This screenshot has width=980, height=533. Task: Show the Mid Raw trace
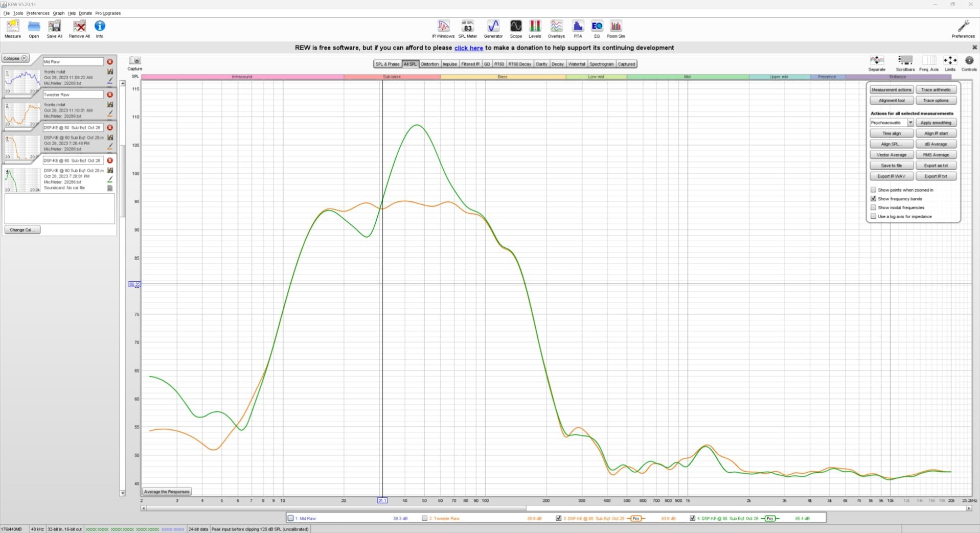290,518
